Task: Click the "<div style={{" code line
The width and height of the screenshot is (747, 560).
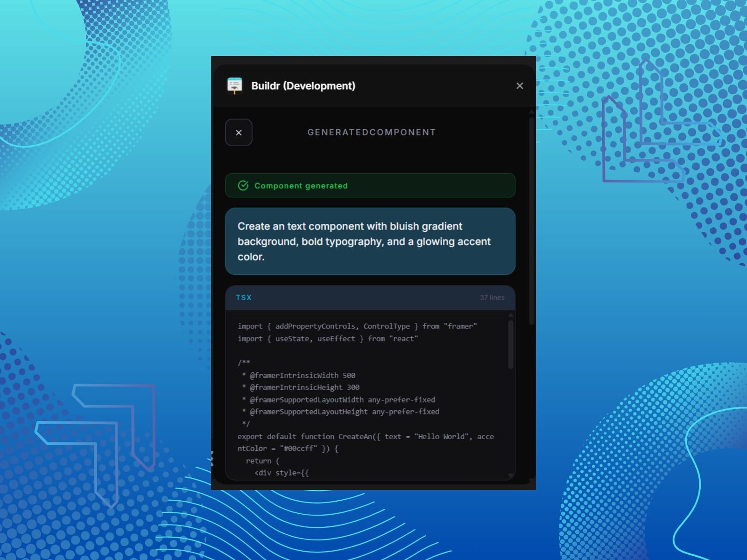Action: (x=282, y=473)
